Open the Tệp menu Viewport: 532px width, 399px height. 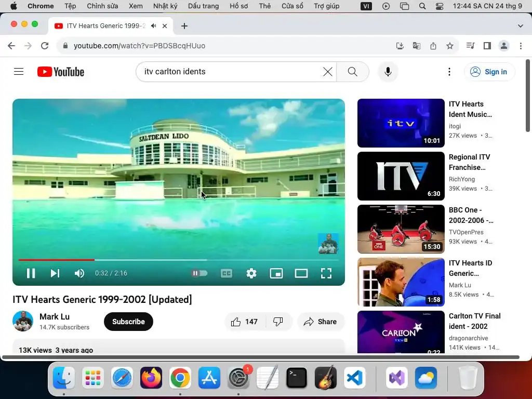[70, 6]
